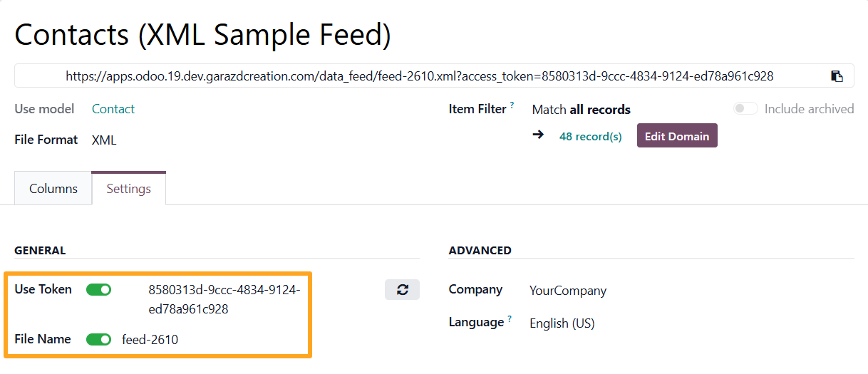Open the Company field showing YourCompany
868x374 pixels.
point(568,291)
